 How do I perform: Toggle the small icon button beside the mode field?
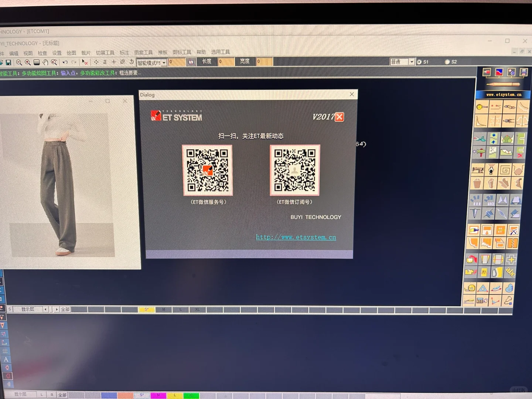tap(191, 62)
